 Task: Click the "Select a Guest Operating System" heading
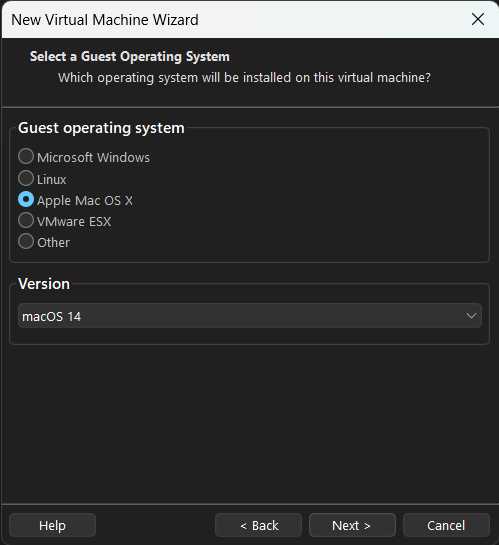pos(130,57)
